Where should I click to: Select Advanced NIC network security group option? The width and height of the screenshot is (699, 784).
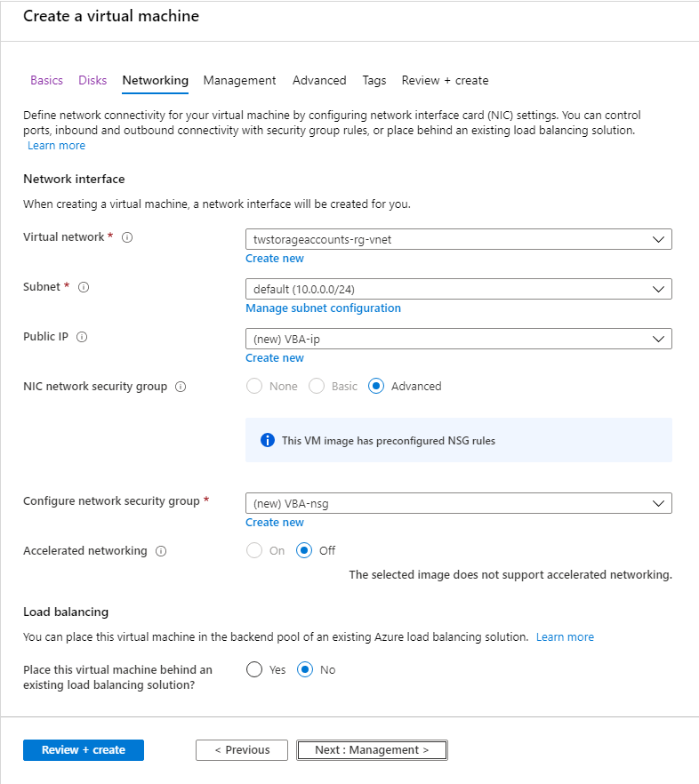(376, 387)
